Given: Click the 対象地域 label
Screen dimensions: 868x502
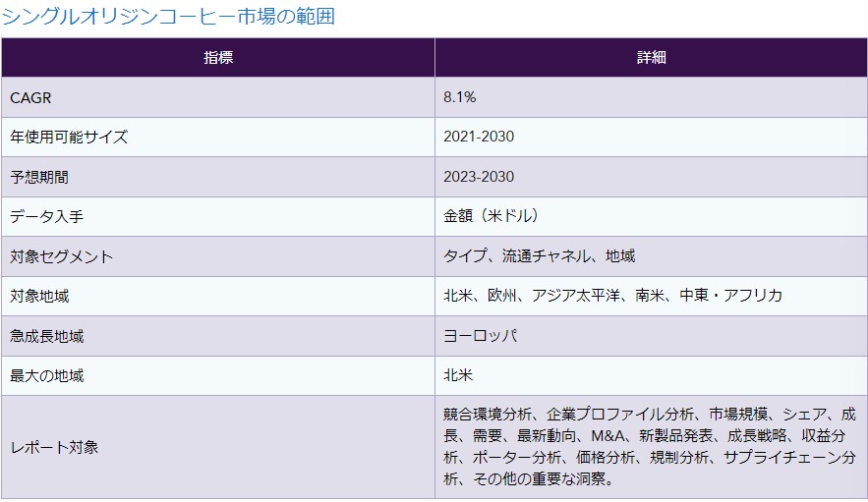Looking at the screenshot, I should [x=39, y=296].
